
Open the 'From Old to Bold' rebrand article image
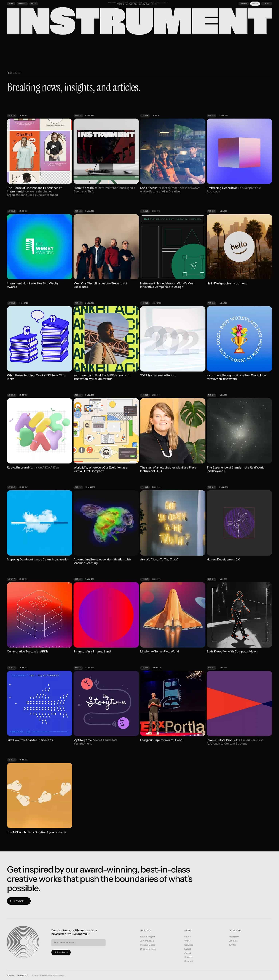pos(106,151)
